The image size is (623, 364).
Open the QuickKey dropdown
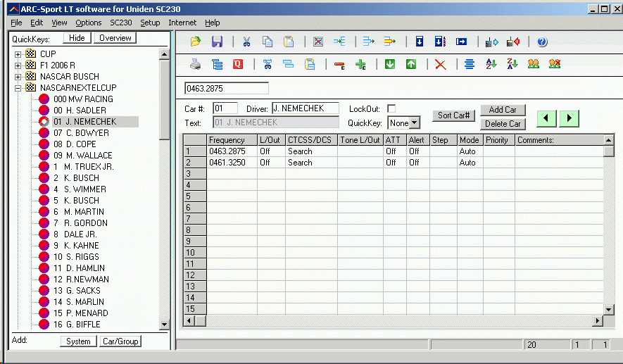pos(415,123)
